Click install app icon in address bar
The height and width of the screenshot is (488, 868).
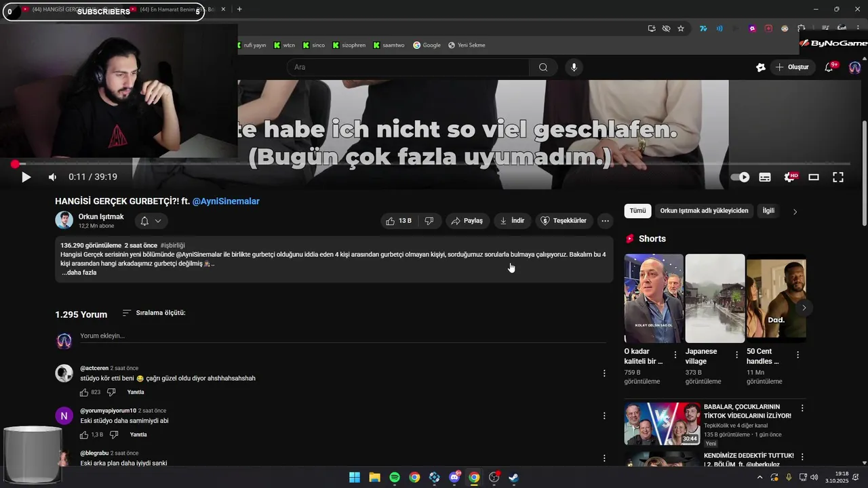(652, 28)
